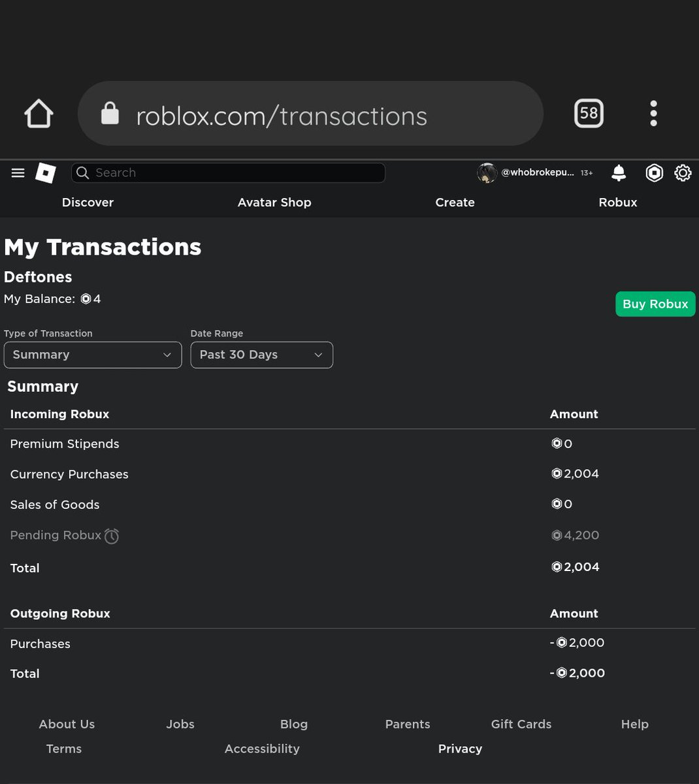Click the Pending Robux label
The image size is (699, 784).
(x=56, y=535)
